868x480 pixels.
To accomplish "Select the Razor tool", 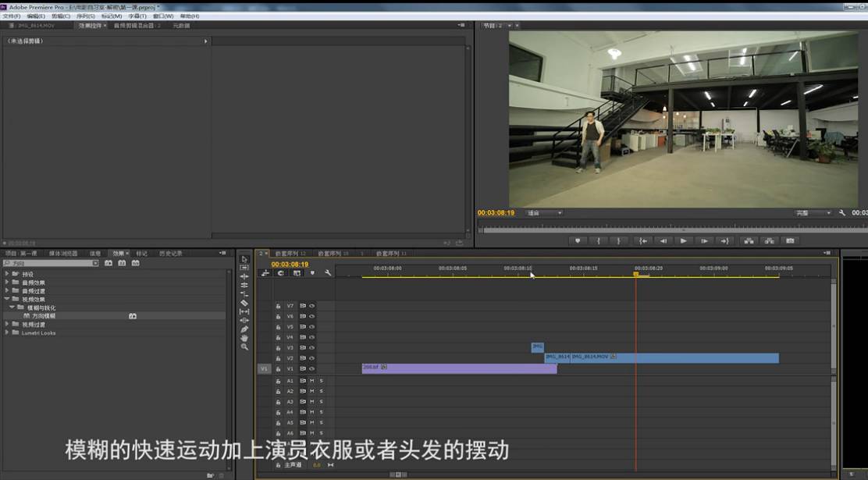I will pyautogui.click(x=244, y=303).
